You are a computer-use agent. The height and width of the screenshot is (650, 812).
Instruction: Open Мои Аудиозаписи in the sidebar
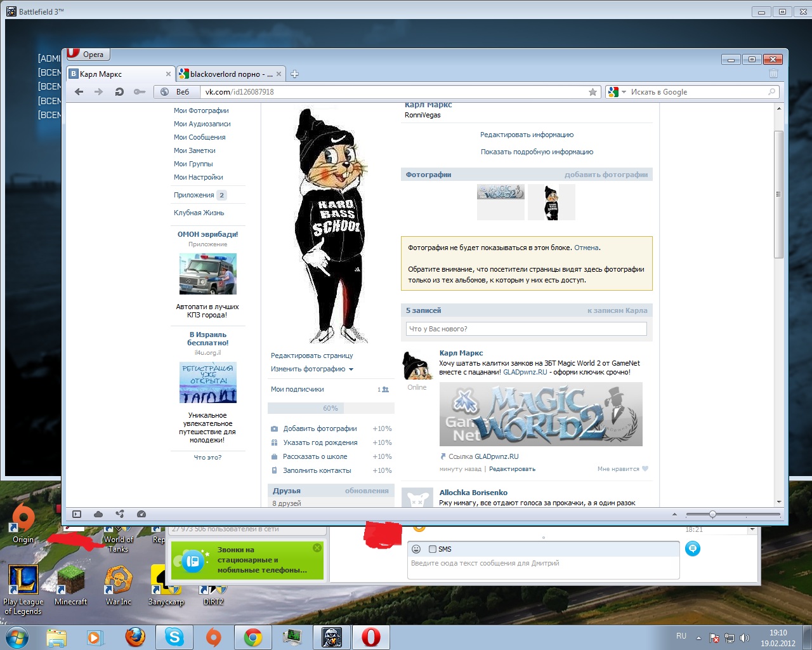click(202, 124)
